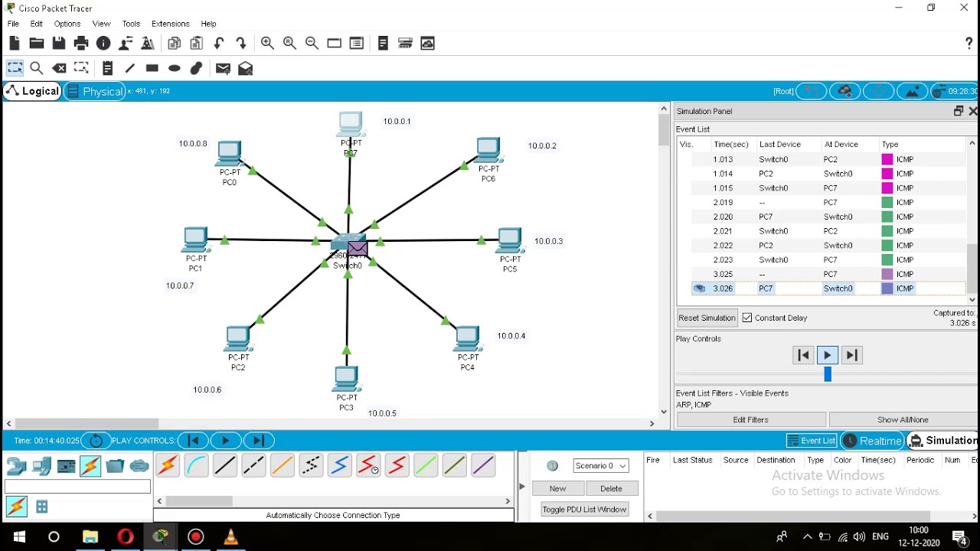
Task: Create a New scenario
Action: [557, 489]
